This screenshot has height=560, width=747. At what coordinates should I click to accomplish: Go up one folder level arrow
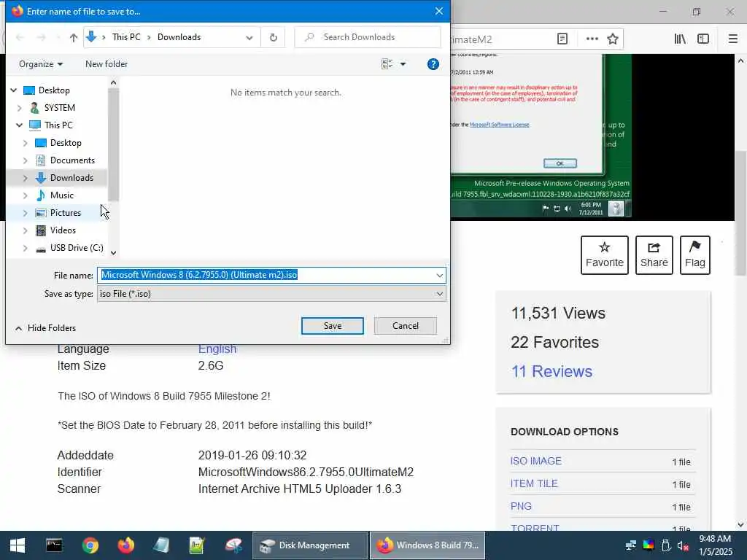tap(74, 37)
